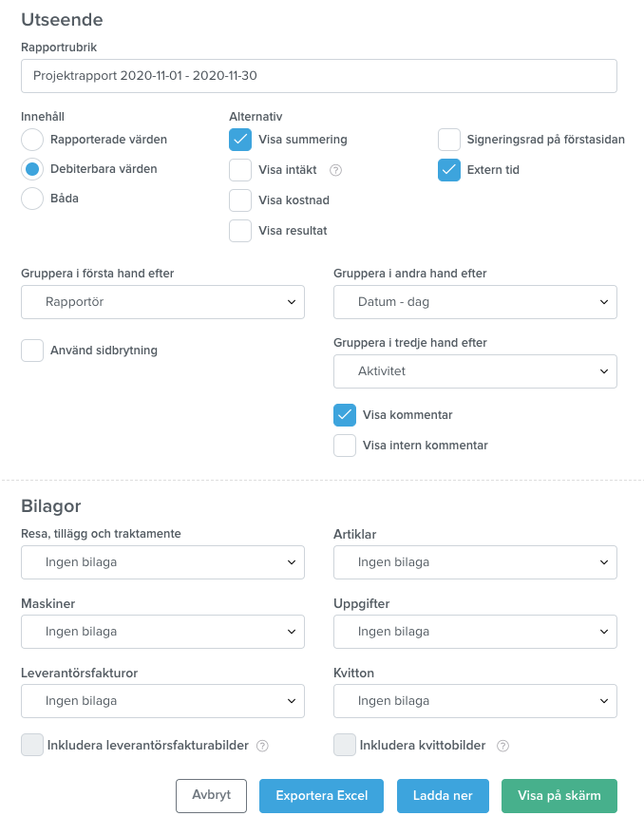Expand the Kvitton attachment dropdown
The width and height of the screenshot is (644, 835).
[475, 701]
